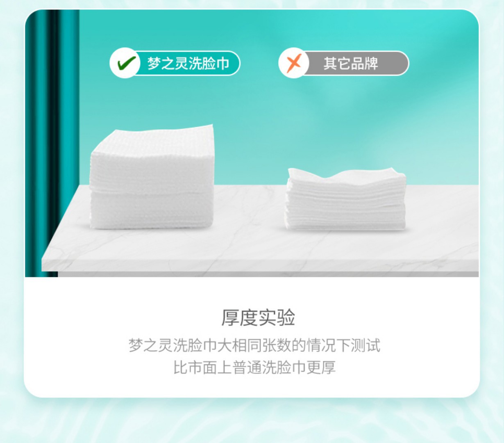
Task: Click the white circle behind the X mark
Action: (294, 63)
